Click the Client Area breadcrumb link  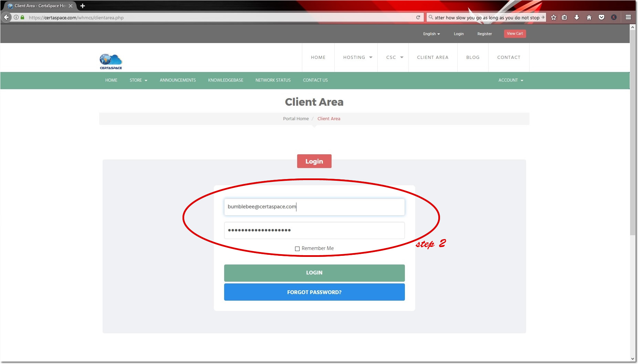coord(329,119)
